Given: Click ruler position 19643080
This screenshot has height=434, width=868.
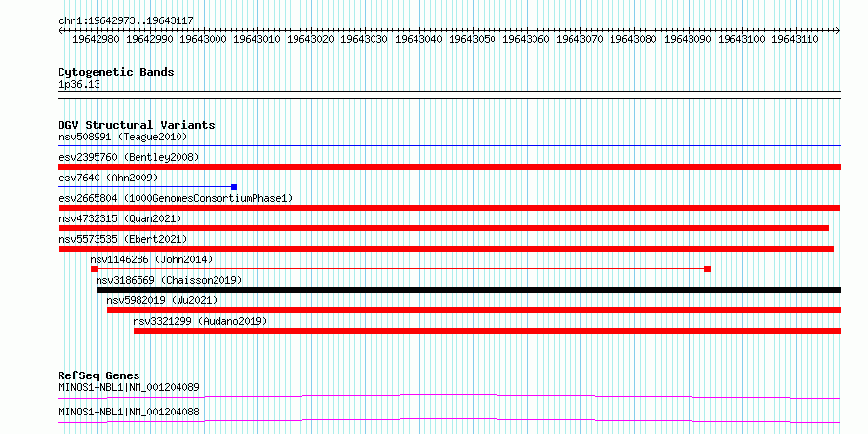Looking at the screenshot, I should click(633, 39).
